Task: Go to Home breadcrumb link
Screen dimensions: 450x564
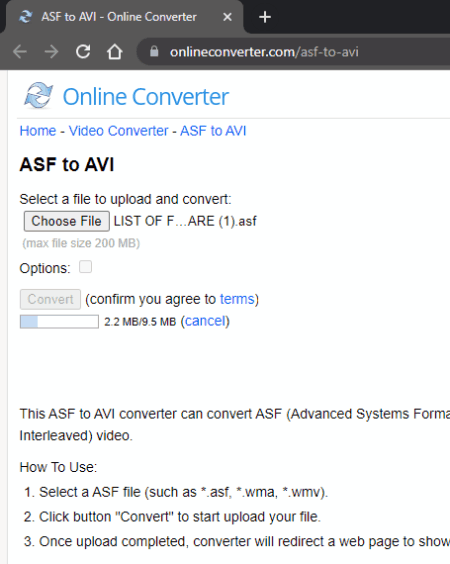Action: tap(38, 131)
